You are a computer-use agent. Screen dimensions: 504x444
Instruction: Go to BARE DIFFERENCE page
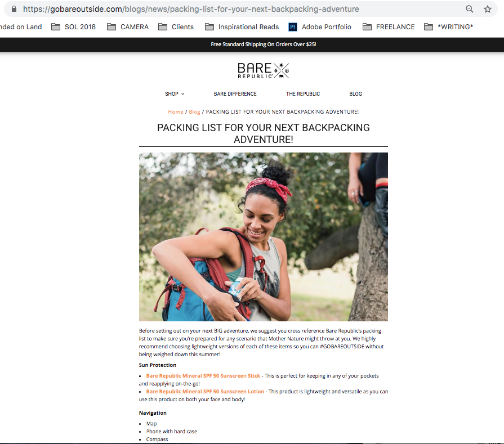(235, 94)
